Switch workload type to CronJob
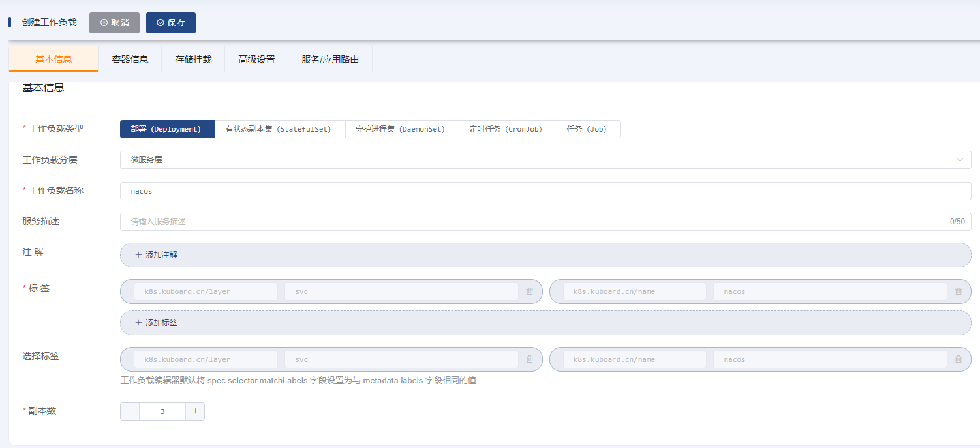This screenshot has width=980, height=448. tap(507, 129)
